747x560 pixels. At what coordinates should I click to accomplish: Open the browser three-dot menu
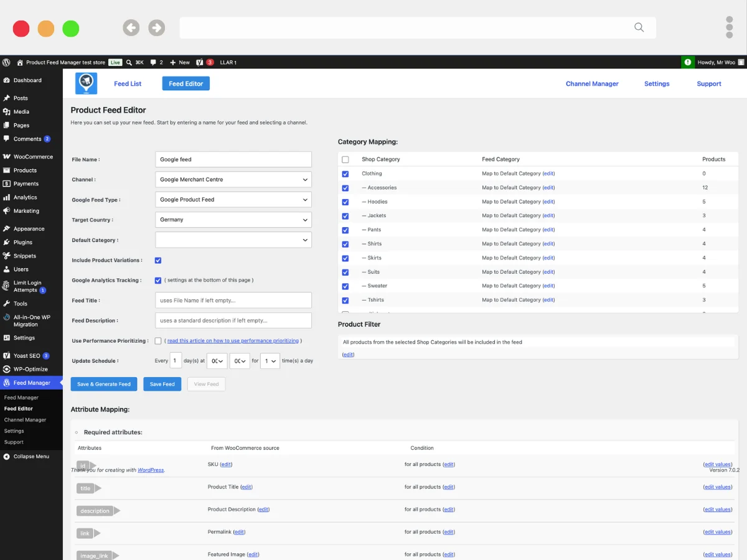click(x=729, y=27)
